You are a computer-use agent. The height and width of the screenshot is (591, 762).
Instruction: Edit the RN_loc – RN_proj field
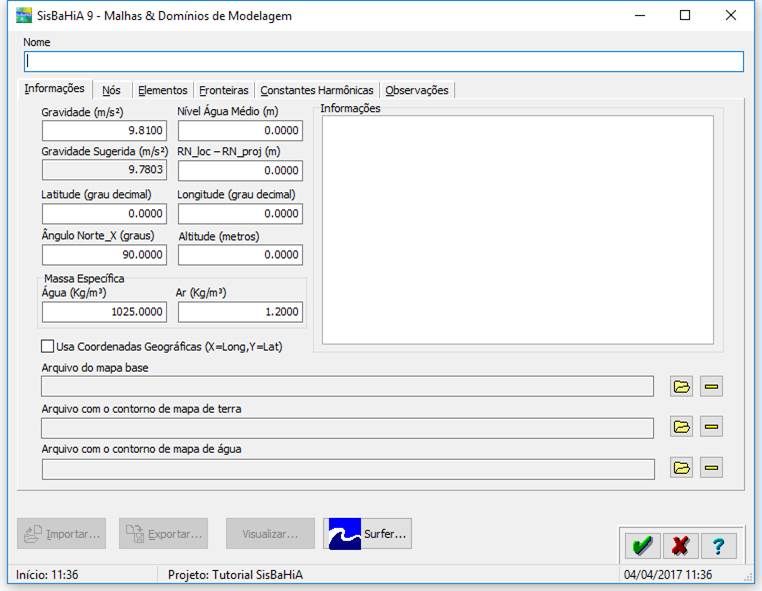click(x=240, y=171)
